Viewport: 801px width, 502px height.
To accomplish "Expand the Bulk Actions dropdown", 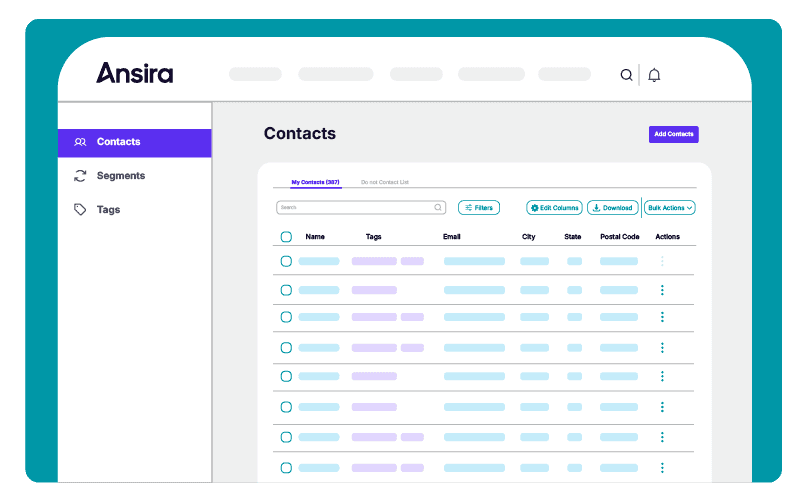I will [x=669, y=208].
